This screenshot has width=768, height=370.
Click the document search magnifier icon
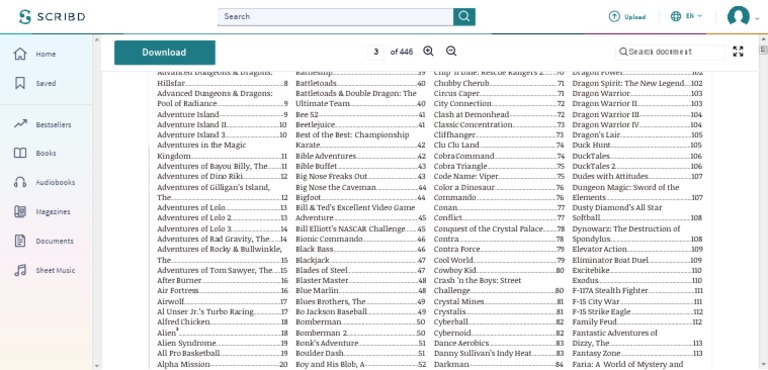[623, 51]
